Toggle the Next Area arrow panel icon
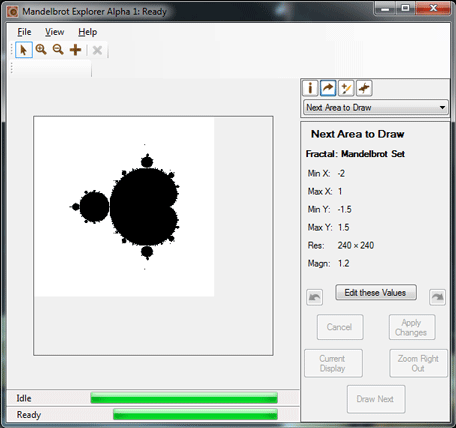The height and width of the screenshot is (428, 456). pyautogui.click(x=328, y=88)
